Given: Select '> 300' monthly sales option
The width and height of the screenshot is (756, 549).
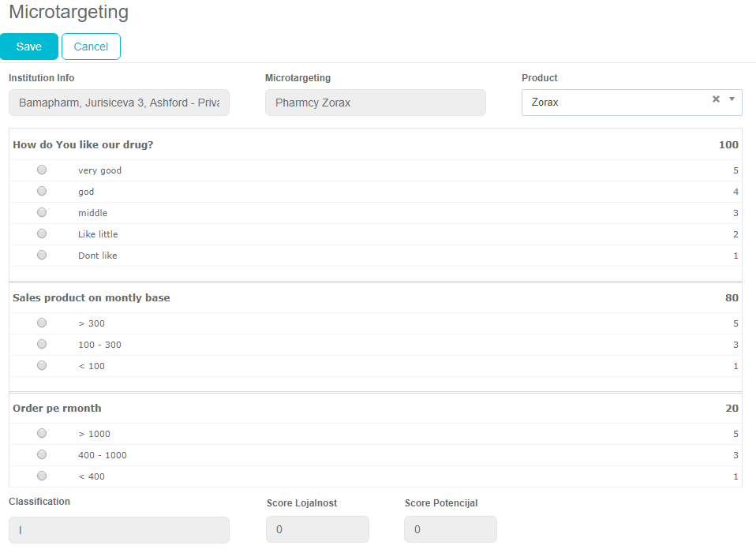Looking at the screenshot, I should [42, 323].
